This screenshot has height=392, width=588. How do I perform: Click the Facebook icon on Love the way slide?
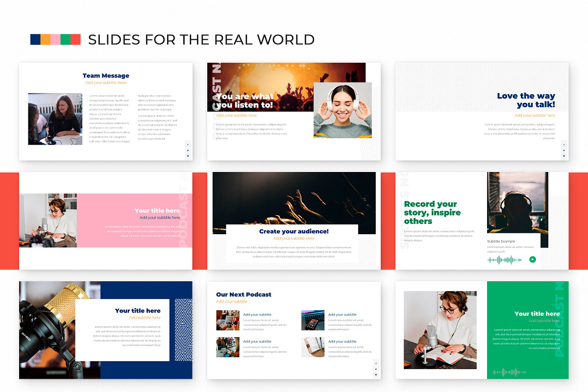pos(564,145)
